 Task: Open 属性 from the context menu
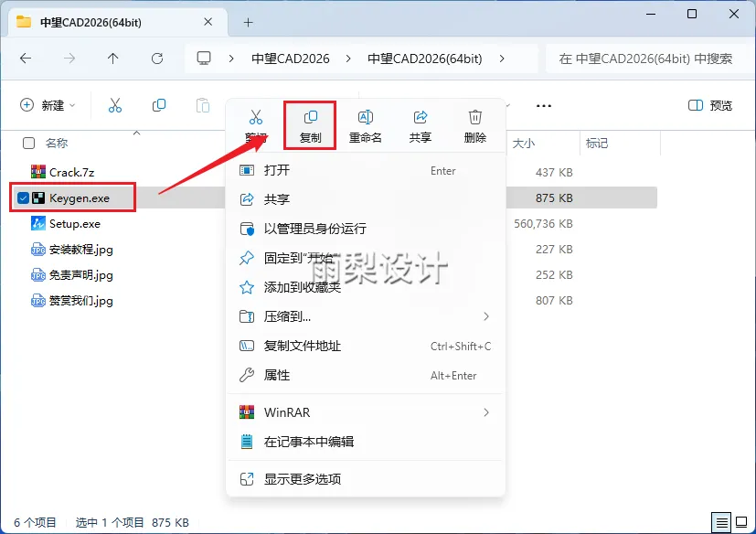366,375
